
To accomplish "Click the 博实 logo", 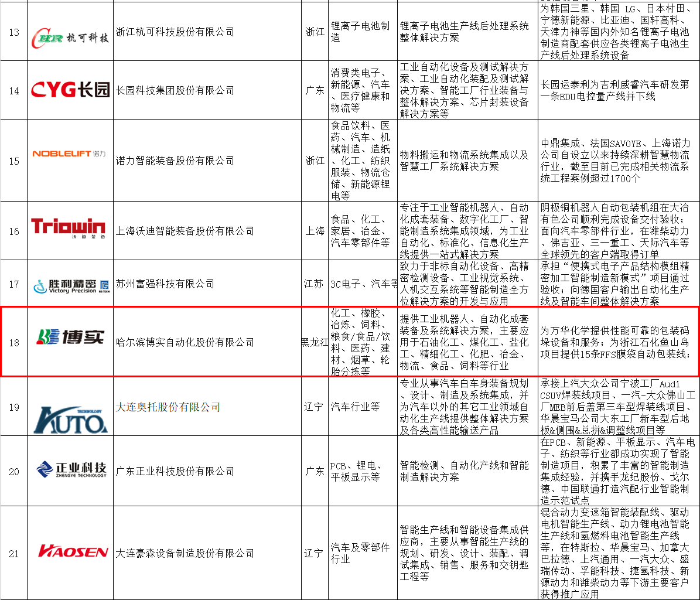I will [x=70, y=337].
